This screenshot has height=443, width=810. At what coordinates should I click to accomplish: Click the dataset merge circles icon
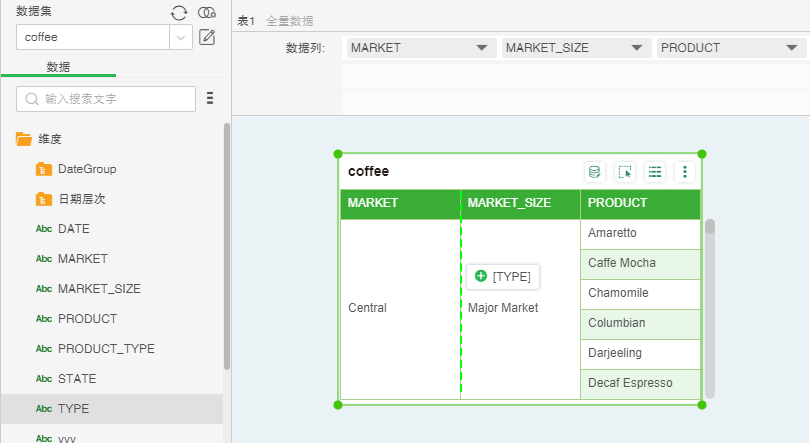(x=207, y=12)
